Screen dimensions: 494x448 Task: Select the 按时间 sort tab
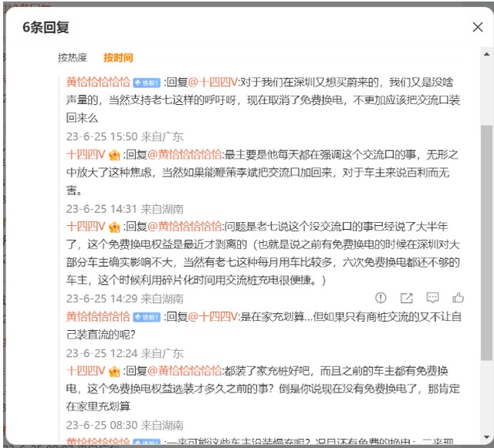click(118, 58)
